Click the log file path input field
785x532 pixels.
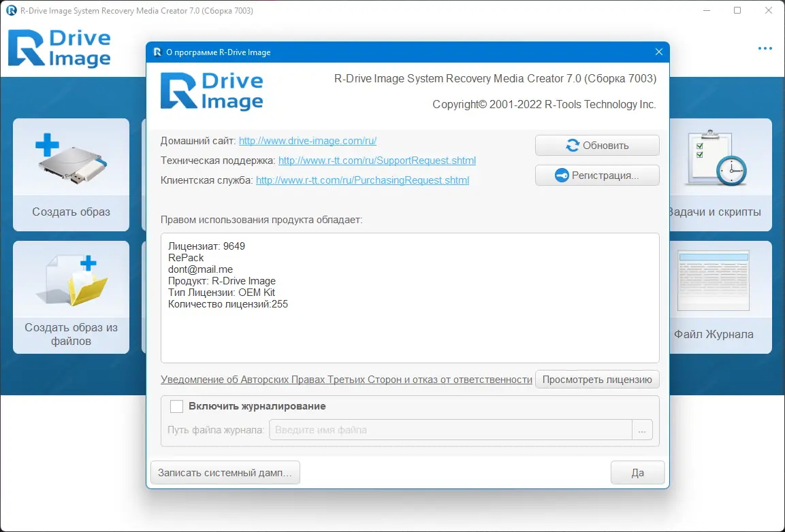pos(451,430)
